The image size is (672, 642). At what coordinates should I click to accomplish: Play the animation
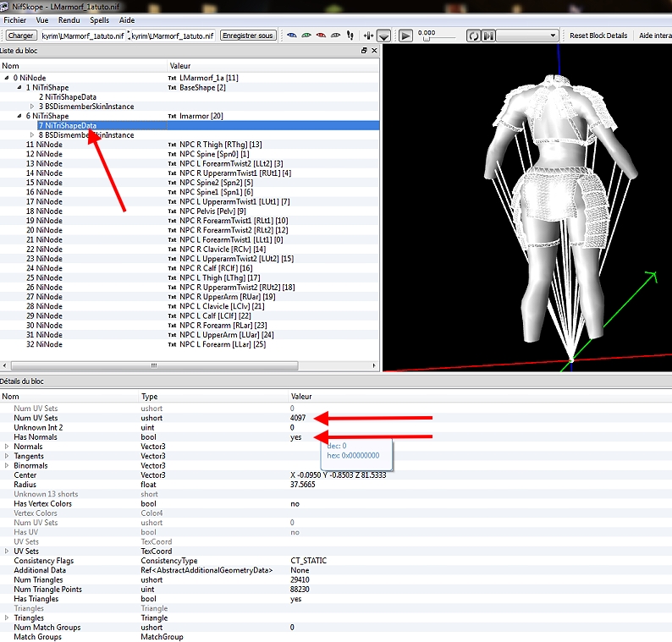point(405,36)
